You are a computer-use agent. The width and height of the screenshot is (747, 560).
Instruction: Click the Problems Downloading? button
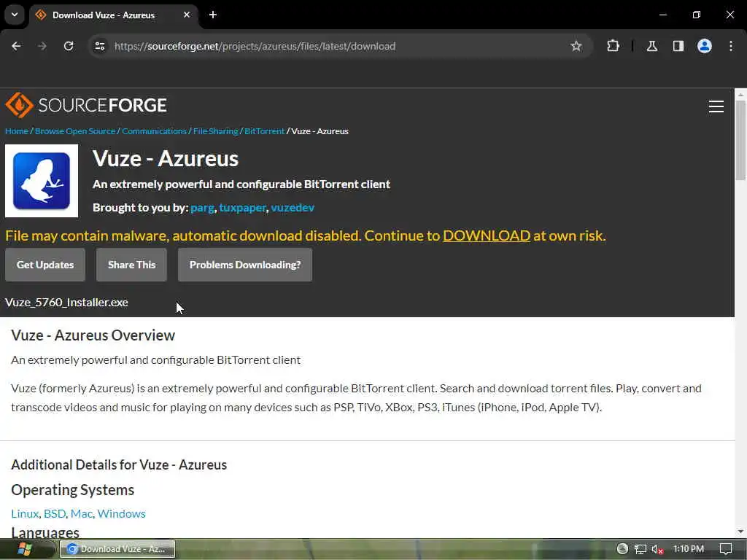click(245, 265)
